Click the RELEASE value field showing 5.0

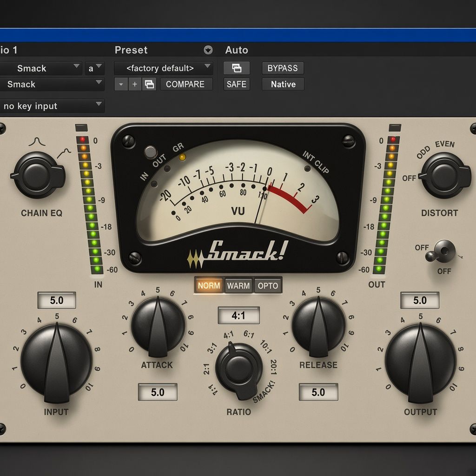318,392
